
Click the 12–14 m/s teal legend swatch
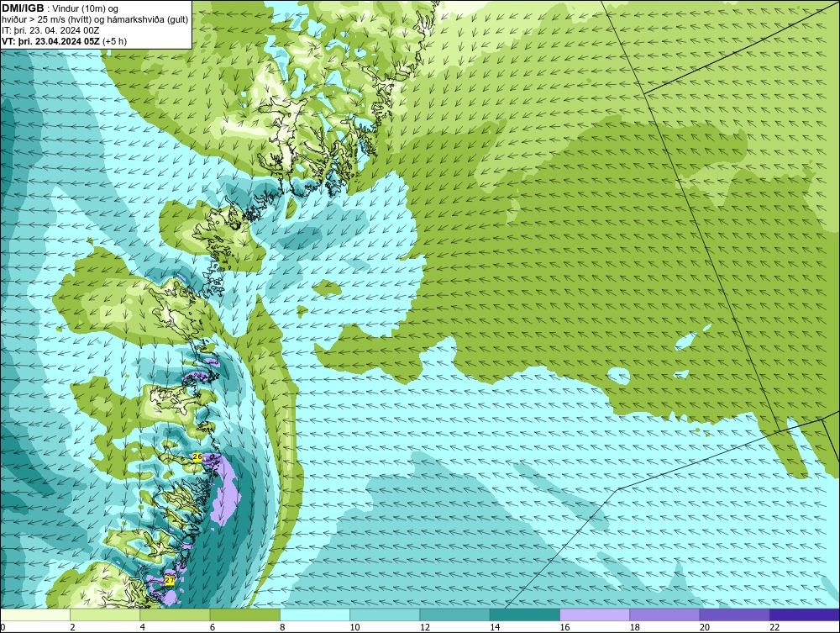coord(454,615)
